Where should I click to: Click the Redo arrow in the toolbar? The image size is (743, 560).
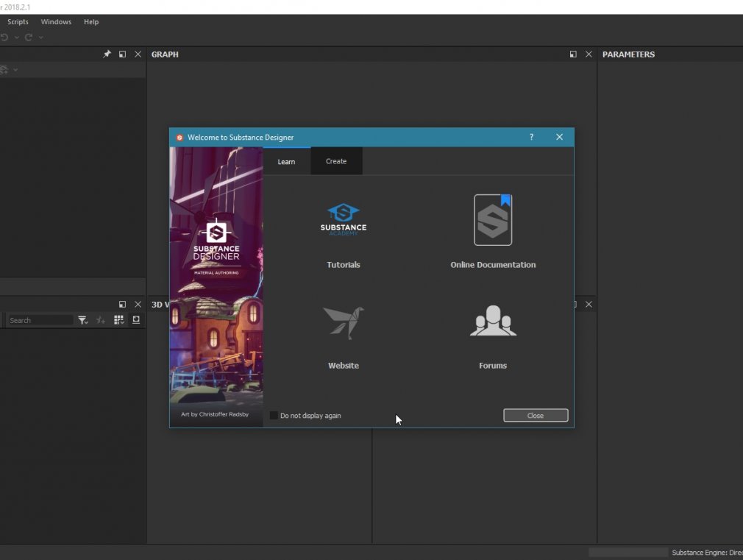pyautogui.click(x=29, y=37)
